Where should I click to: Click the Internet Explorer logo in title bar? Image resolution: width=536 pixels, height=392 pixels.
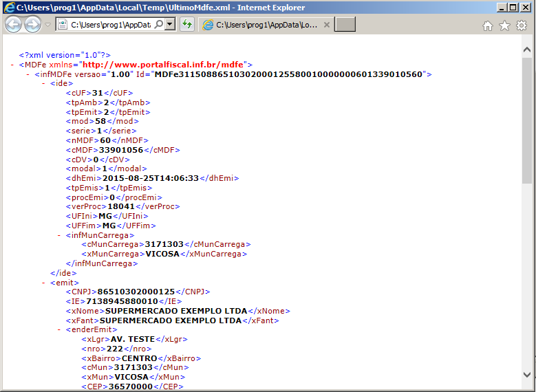coord(8,7)
